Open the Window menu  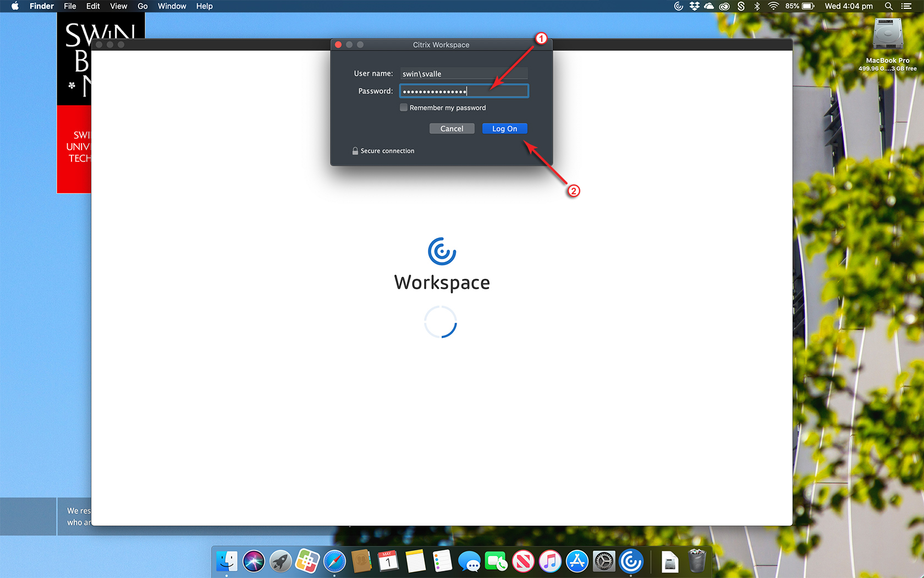point(172,6)
